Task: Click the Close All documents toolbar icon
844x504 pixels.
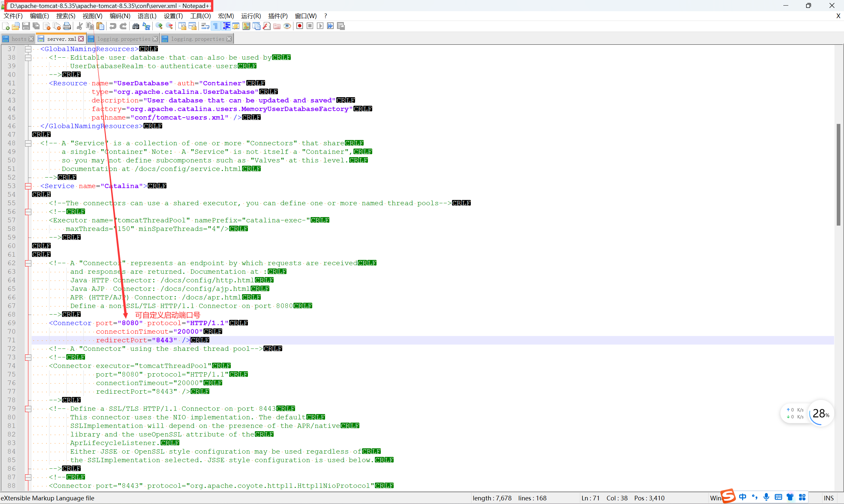Action: [57, 26]
